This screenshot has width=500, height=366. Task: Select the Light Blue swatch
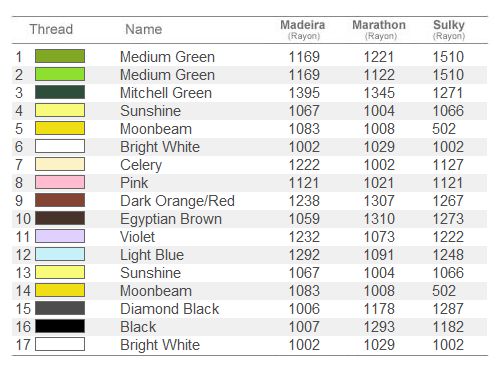pos(60,254)
